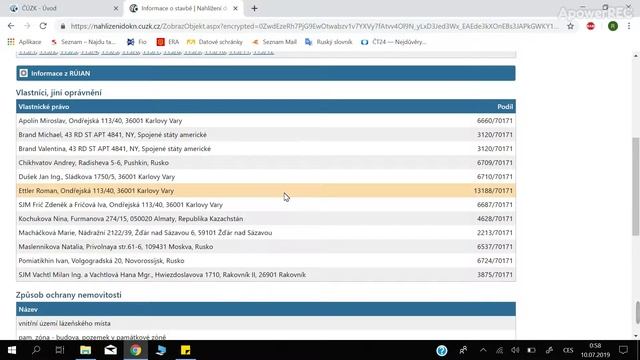The height and width of the screenshot is (360, 640).
Task: Select the Chikhvatov Andrey owner row
Action: (x=266, y=162)
